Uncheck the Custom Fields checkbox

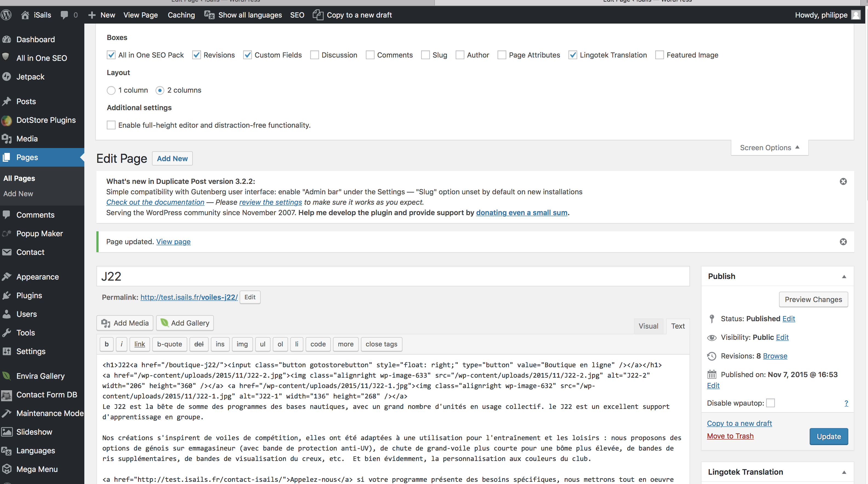click(x=247, y=55)
